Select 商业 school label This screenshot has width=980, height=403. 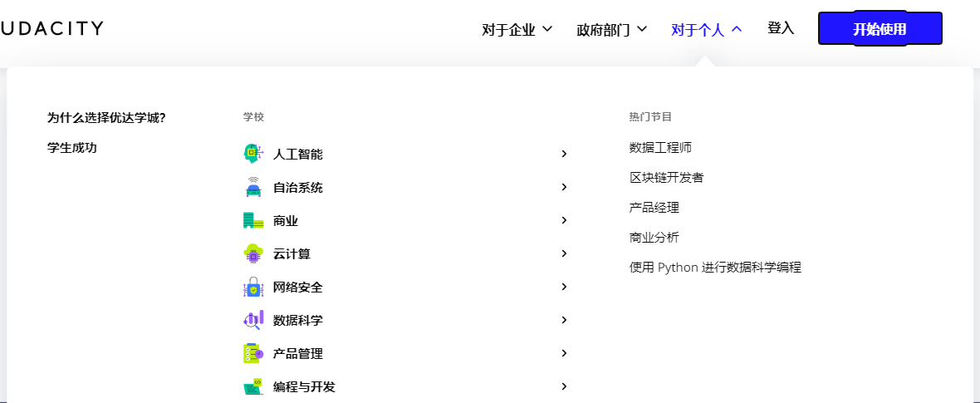pyautogui.click(x=286, y=220)
